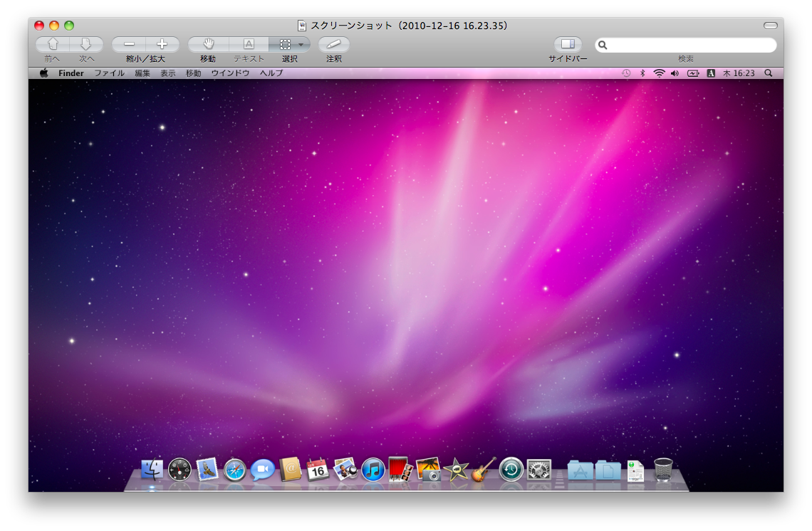This screenshot has height=531, width=812.
Task: Click the Finder icon in the Dock
Action: click(x=152, y=470)
